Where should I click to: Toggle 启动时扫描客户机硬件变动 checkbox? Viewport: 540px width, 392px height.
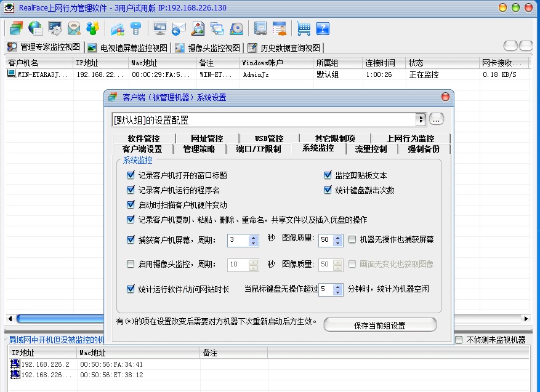pyautogui.click(x=131, y=205)
